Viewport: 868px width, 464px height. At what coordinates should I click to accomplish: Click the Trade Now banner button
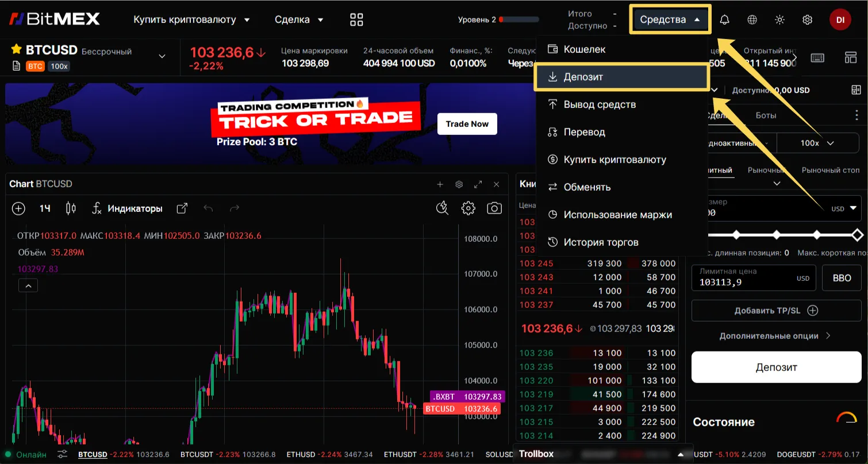(467, 123)
